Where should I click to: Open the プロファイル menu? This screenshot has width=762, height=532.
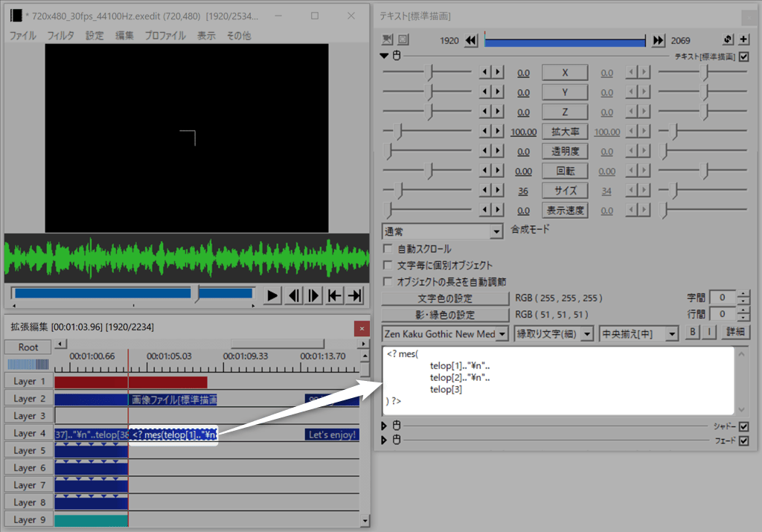point(165,35)
